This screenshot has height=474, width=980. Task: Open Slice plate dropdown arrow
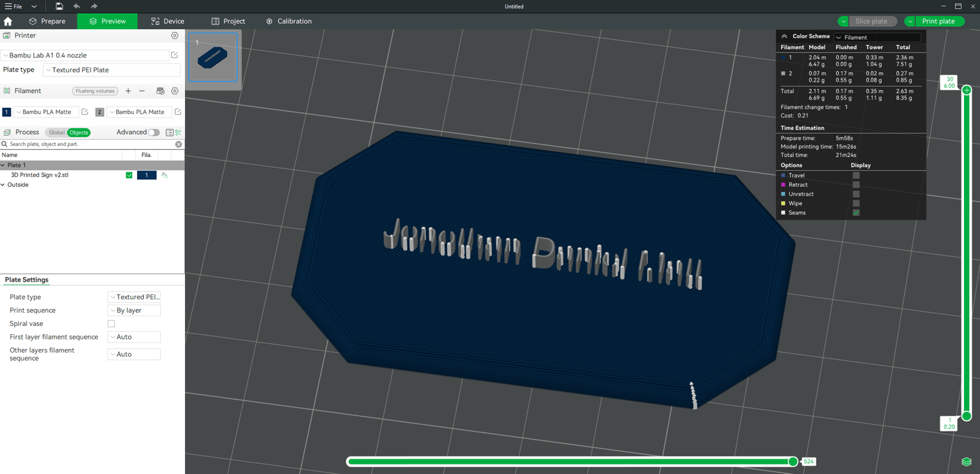(843, 21)
